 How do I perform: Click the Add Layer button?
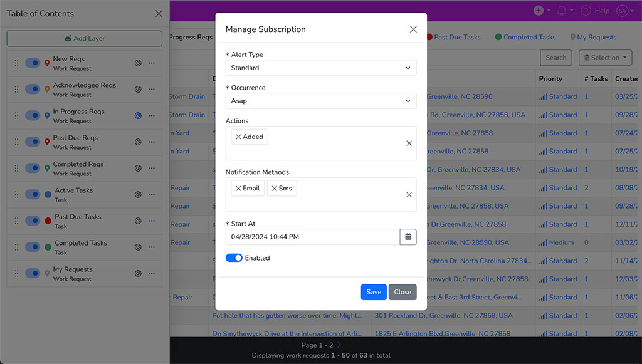tap(85, 38)
